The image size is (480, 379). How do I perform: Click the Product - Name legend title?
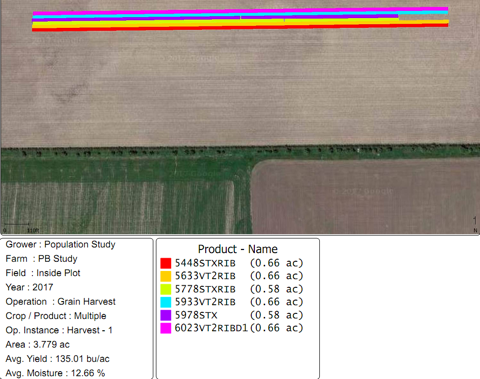tap(238, 249)
